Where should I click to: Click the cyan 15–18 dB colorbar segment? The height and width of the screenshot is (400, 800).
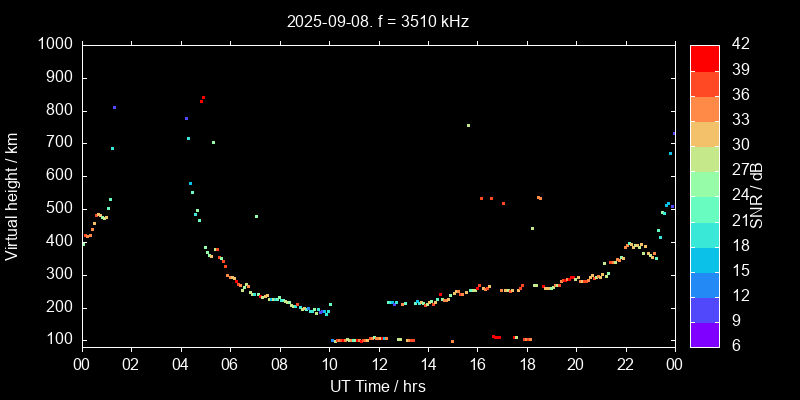(x=705, y=260)
